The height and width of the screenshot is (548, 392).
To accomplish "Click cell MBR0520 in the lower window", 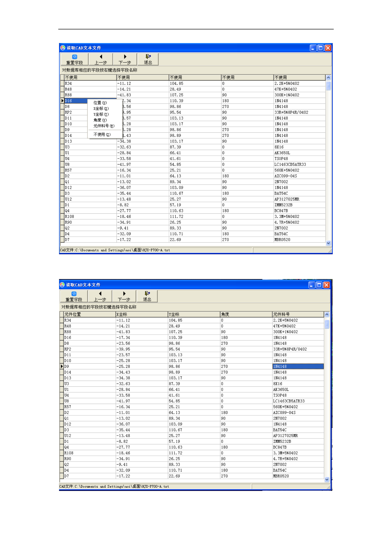I will pyautogui.click(x=298, y=476).
